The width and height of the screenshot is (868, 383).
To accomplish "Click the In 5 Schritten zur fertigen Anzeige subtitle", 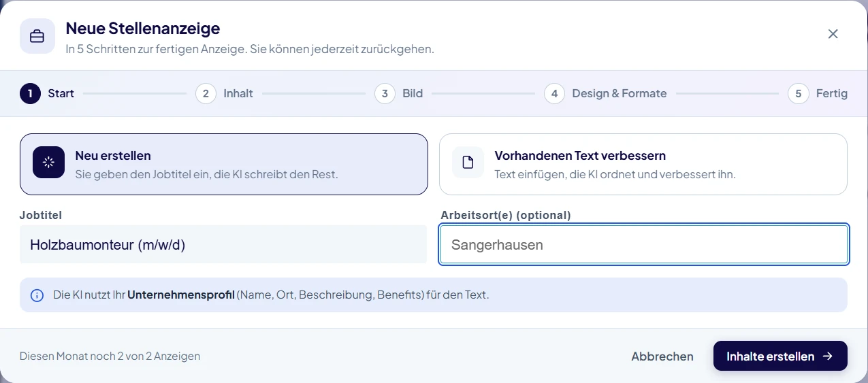I will point(250,49).
